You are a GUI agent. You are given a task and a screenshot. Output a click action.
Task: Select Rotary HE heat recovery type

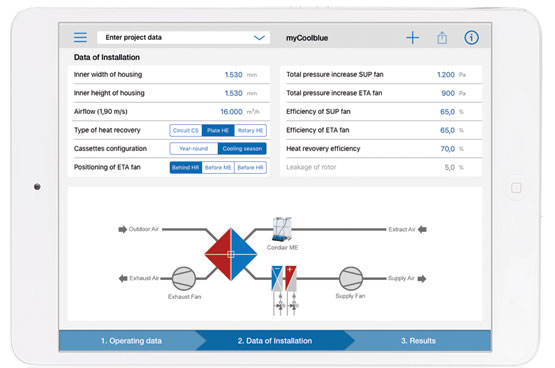pos(250,130)
